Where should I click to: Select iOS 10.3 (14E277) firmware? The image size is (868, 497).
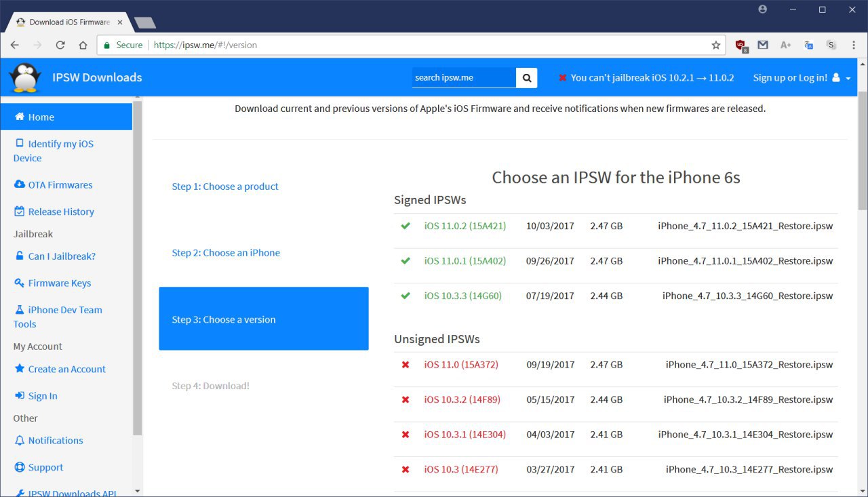461,469
